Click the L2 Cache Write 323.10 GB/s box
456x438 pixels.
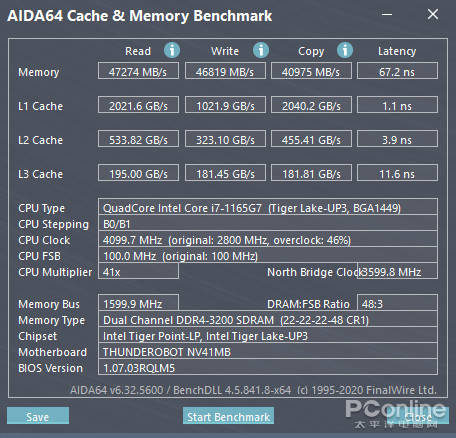(225, 139)
